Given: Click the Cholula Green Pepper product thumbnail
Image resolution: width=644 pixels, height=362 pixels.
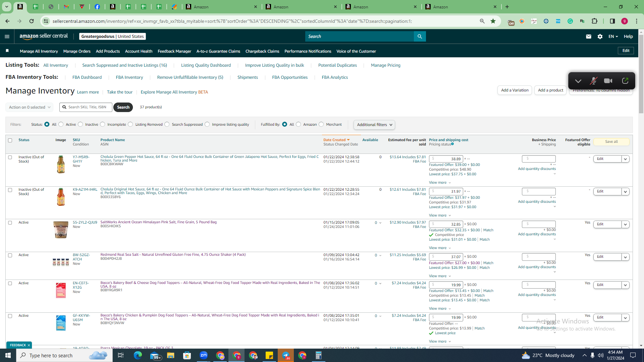Looking at the screenshot, I should click(x=61, y=165).
